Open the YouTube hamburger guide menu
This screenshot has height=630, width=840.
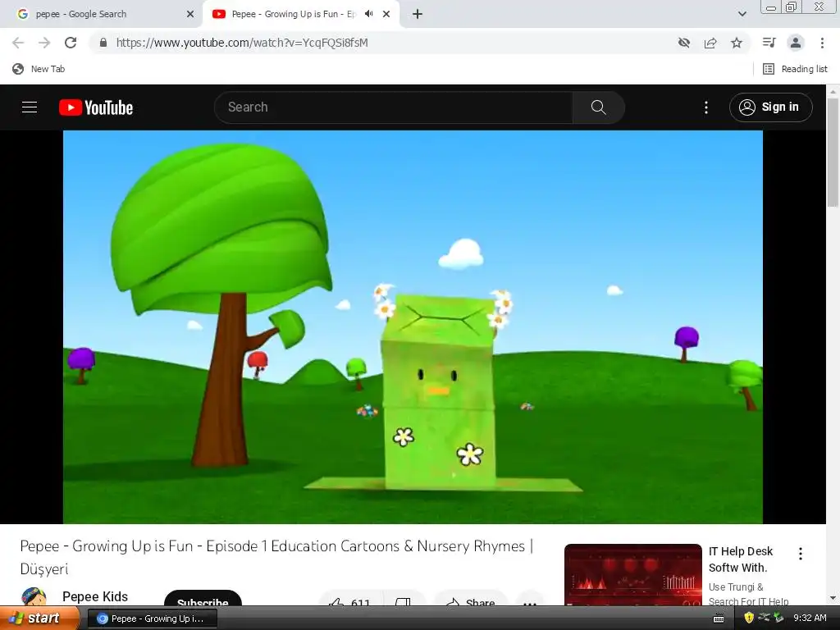click(x=30, y=107)
